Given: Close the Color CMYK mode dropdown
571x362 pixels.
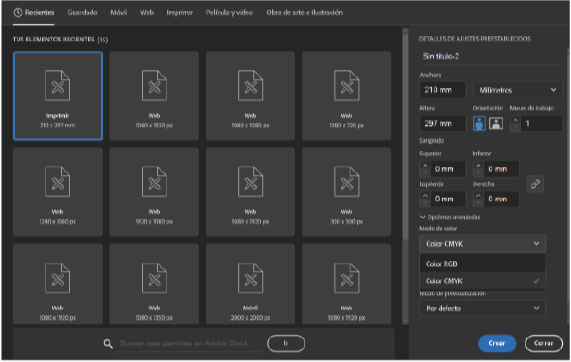Looking at the screenshot, I should 482,244.
